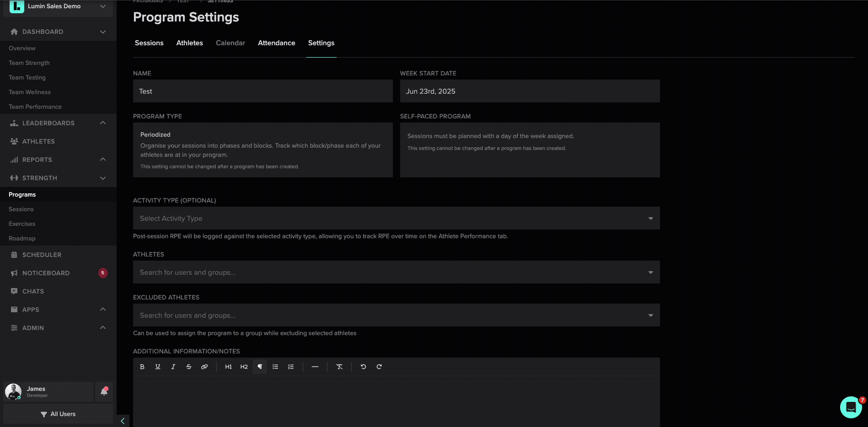
Task: Toggle bold formatting in notes editor
Action: [142, 367]
